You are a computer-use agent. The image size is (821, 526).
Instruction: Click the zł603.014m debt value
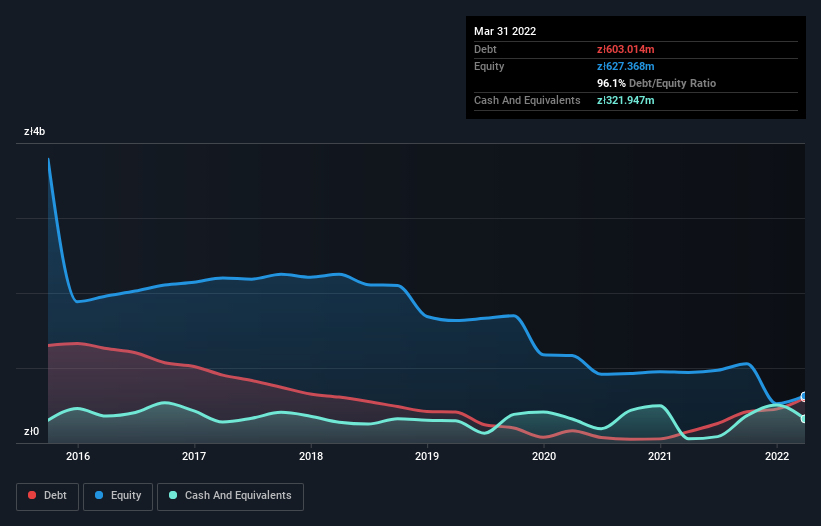[626, 49]
